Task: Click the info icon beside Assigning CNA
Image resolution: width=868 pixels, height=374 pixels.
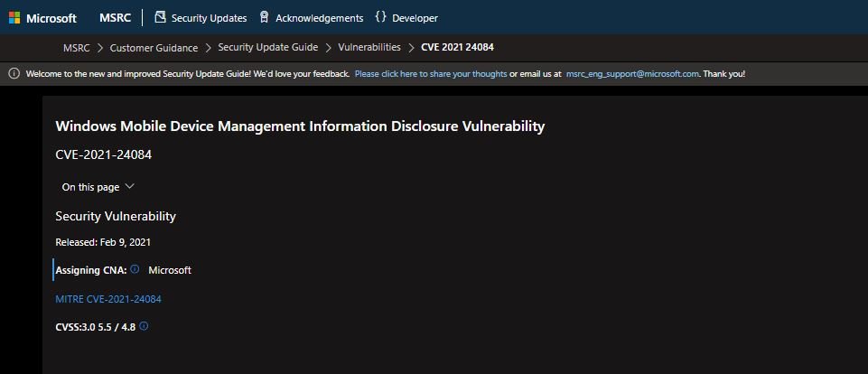Action: pos(135,269)
